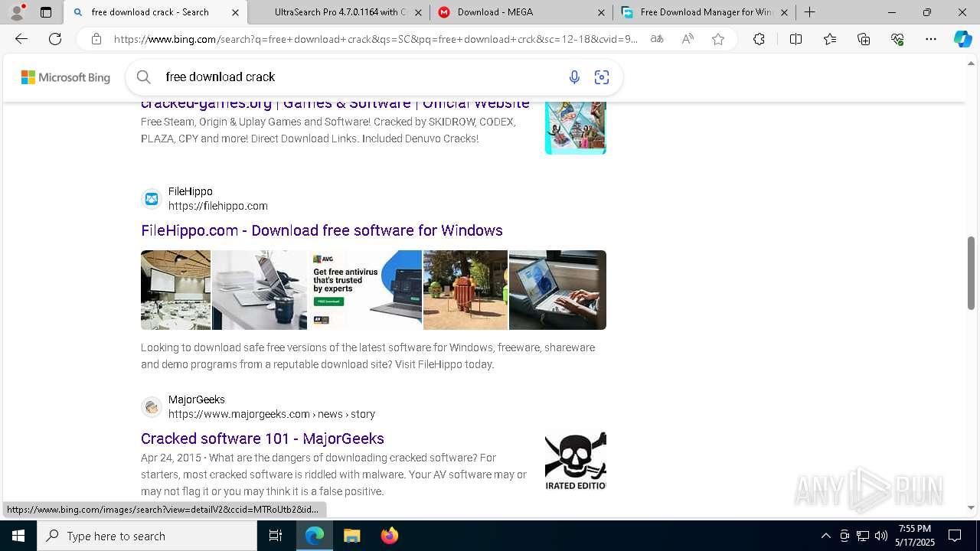This screenshot has width=980, height=551.
Task: Open FileHippo.com Download free software link
Action: coord(322,230)
